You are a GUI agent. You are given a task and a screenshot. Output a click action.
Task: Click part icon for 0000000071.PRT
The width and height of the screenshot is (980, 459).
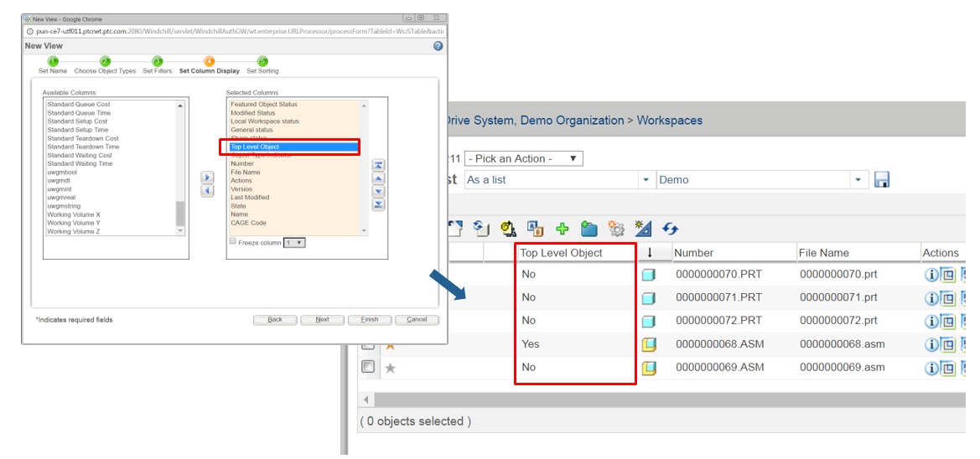click(649, 298)
